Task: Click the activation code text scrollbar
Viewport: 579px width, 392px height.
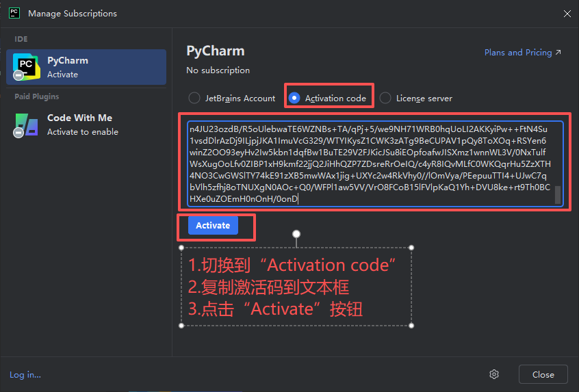Action: click(x=558, y=195)
